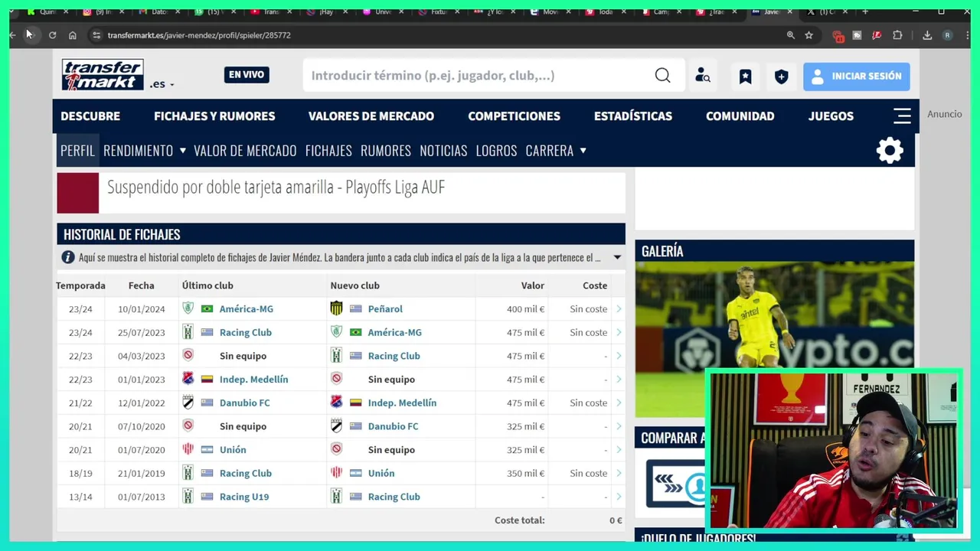Screen dimensions: 980x551
Task: Open the Juegos menu
Action: pyautogui.click(x=831, y=116)
